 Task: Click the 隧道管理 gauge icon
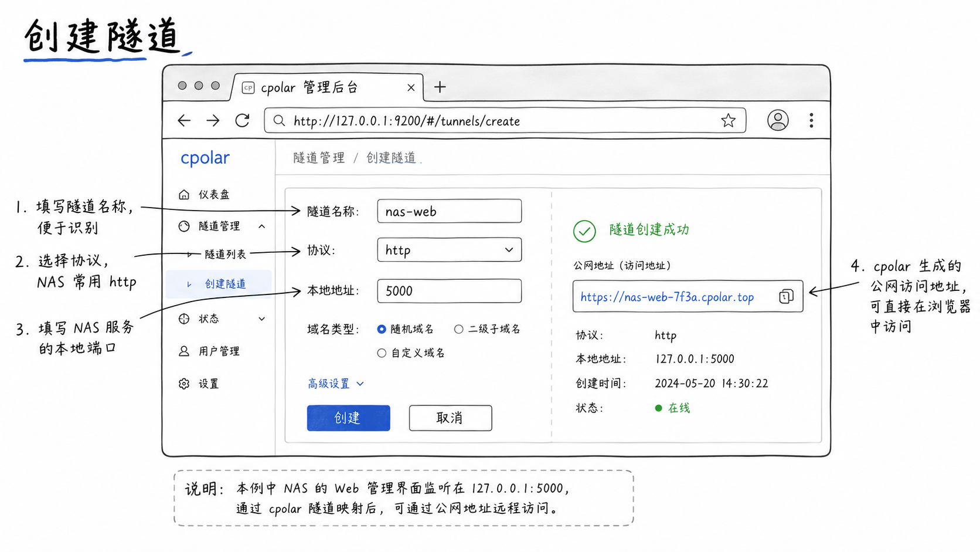tap(184, 226)
